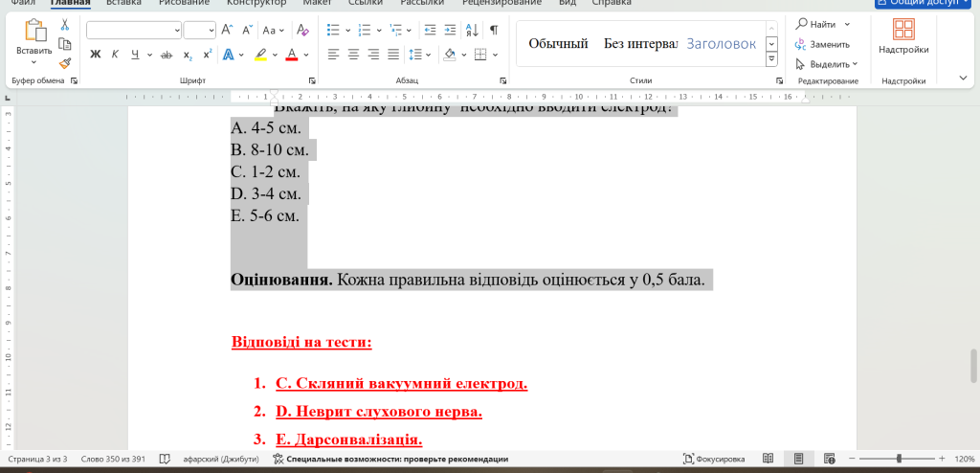Screen dimensions: 980x473
Task: Toggle bold Ж formatting
Action: (x=95, y=55)
